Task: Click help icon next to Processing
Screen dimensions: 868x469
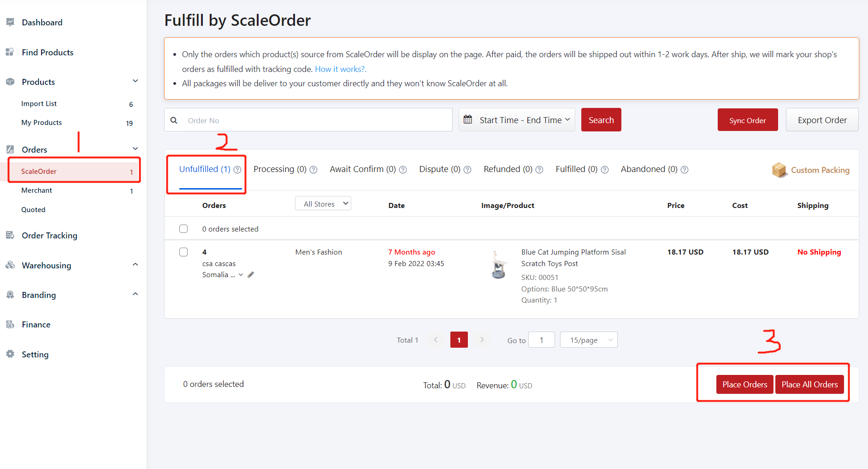Action: (313, 170)
